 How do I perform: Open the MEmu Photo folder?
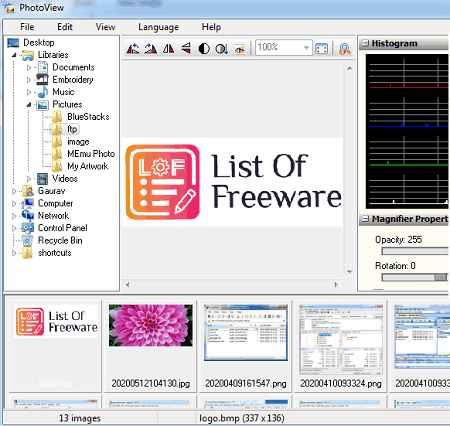click(91, 154)
